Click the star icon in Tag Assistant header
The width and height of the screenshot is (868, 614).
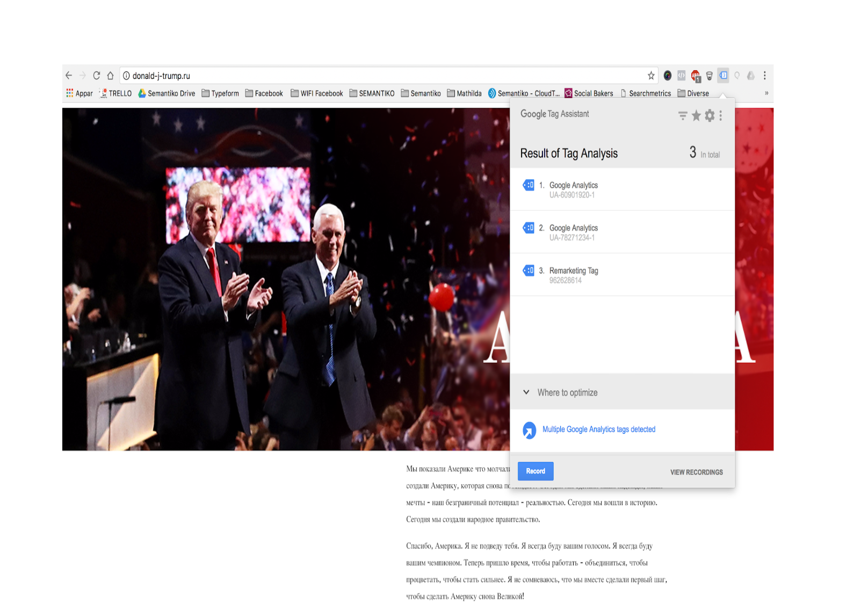click(x=696, y=115)
